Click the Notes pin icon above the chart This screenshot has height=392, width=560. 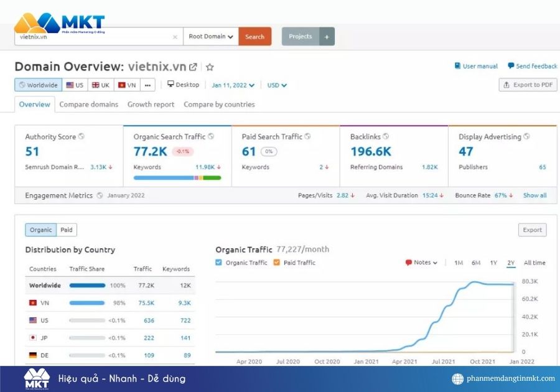click(409, 263)
